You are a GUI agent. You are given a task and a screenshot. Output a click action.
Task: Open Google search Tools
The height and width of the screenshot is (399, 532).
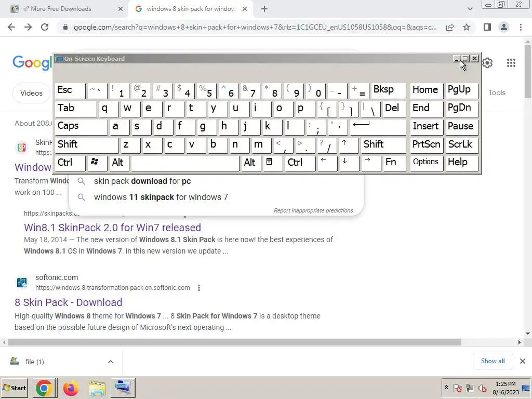pos(497,92)
